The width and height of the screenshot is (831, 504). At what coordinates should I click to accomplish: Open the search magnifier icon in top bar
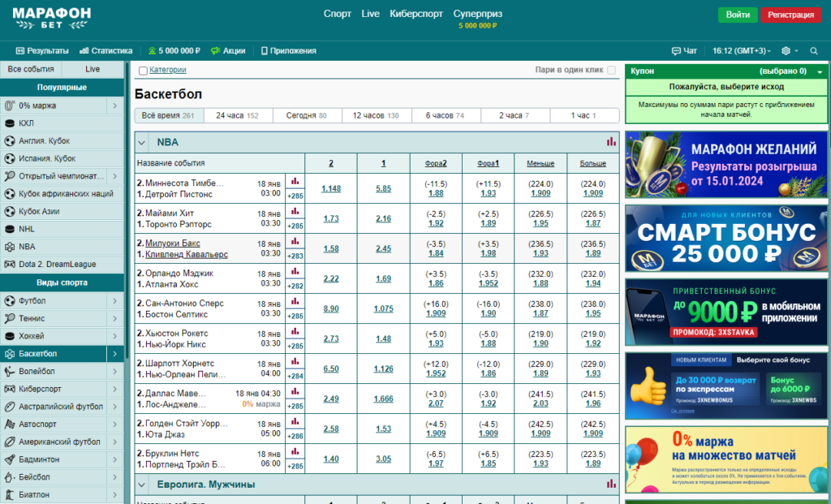click(813, 51)
